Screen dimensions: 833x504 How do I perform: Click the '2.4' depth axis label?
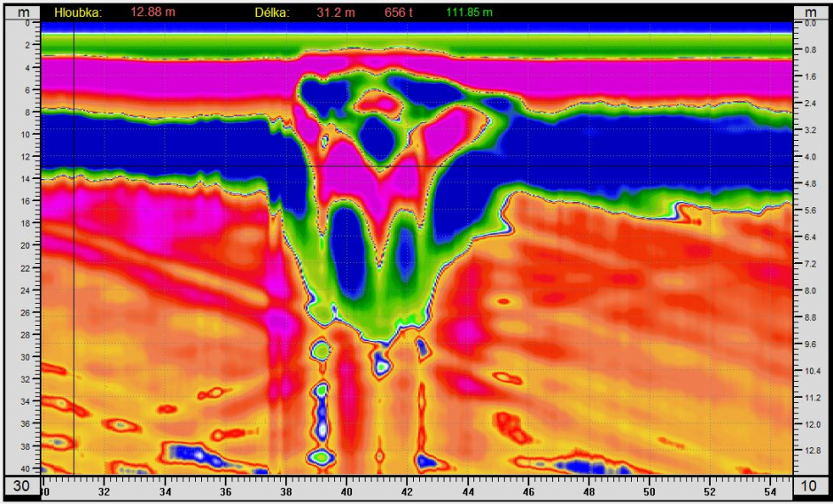click(x=810, y=103)
